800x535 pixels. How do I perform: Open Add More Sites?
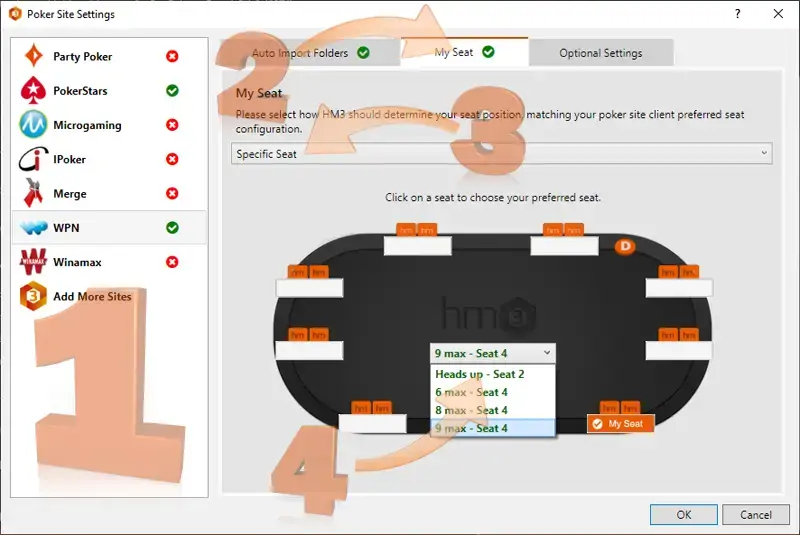[109, 296]
